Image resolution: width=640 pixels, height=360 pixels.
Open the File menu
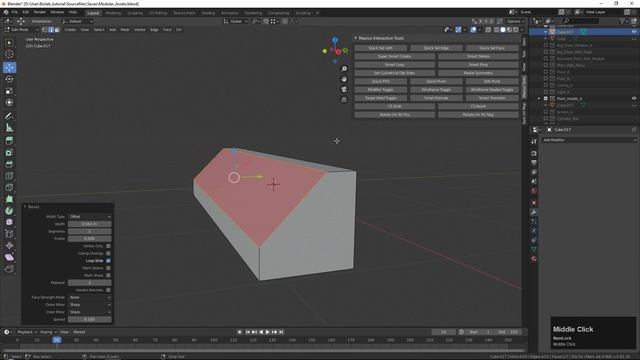coord(15,12)
